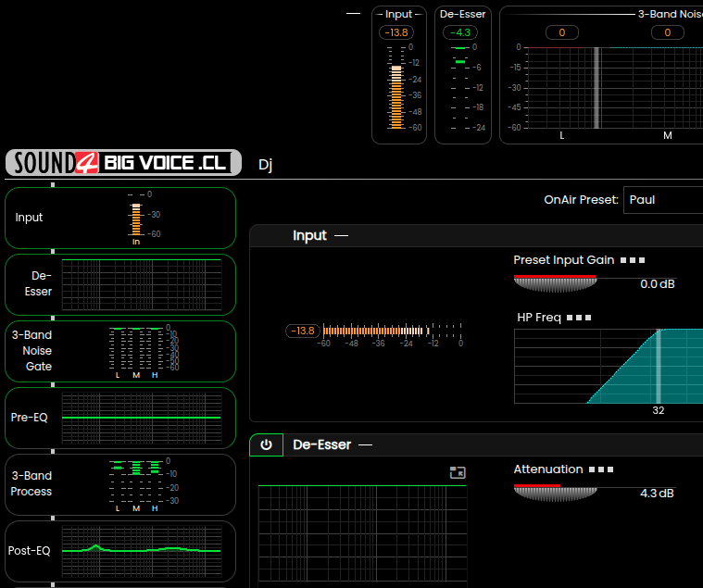Click the L band value 0 in Noise Gate meter
Viewport: 703px width, 588px height.
(x=562, y=32)
